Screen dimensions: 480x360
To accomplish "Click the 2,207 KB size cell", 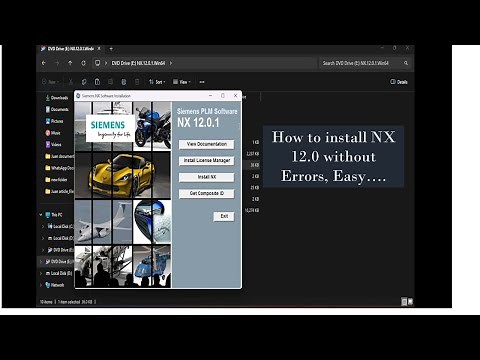I will [x=253, y=154].
